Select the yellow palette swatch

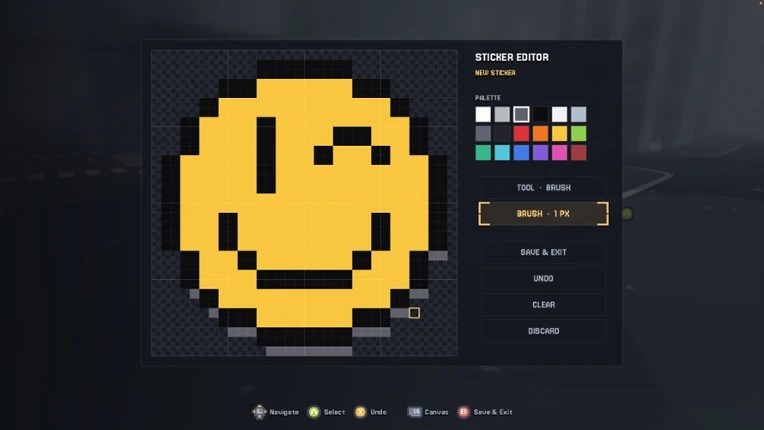tap(559, 133)
